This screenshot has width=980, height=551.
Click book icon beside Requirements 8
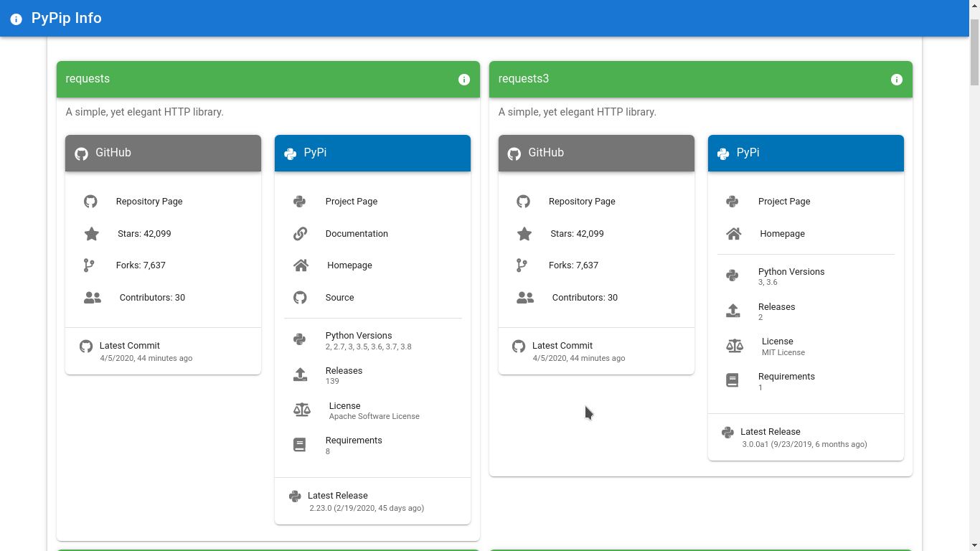(300, 445)
